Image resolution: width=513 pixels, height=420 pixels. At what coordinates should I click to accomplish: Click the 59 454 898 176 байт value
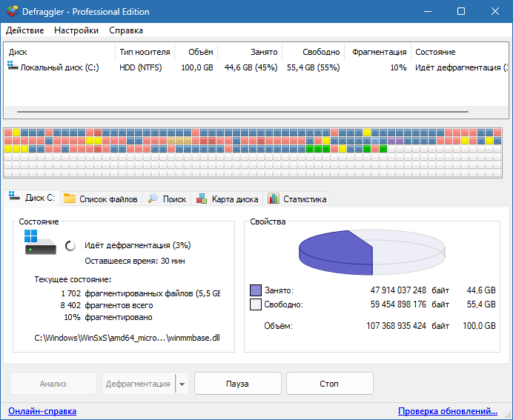coord(410,304)
